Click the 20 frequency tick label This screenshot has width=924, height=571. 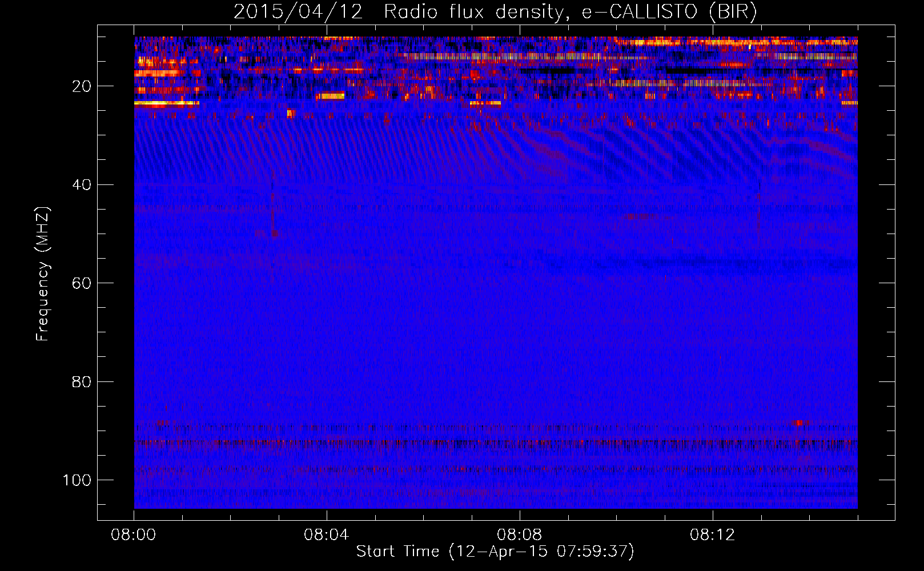coord(82,87)
